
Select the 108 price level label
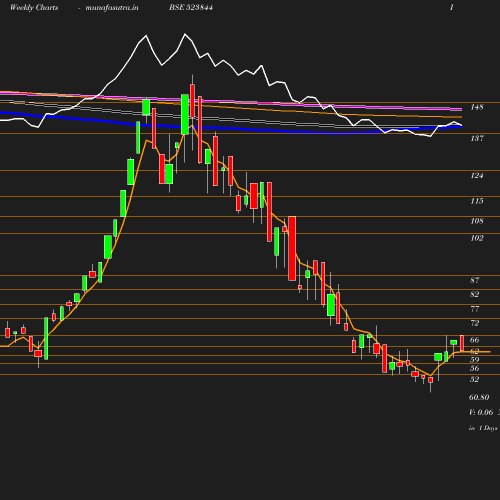click(x=477, y=221)
